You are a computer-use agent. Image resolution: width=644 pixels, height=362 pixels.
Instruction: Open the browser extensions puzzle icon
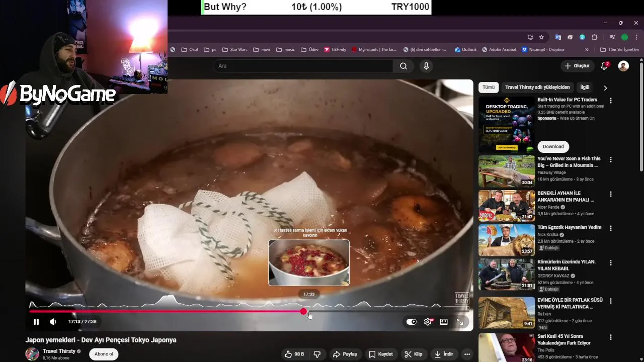(x=595, y=37)
